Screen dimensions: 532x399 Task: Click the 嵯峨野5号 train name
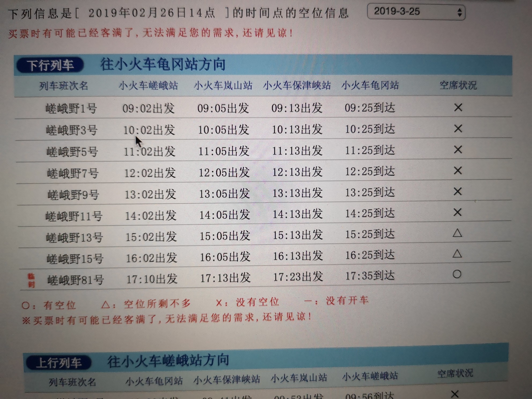coord(72,152)
